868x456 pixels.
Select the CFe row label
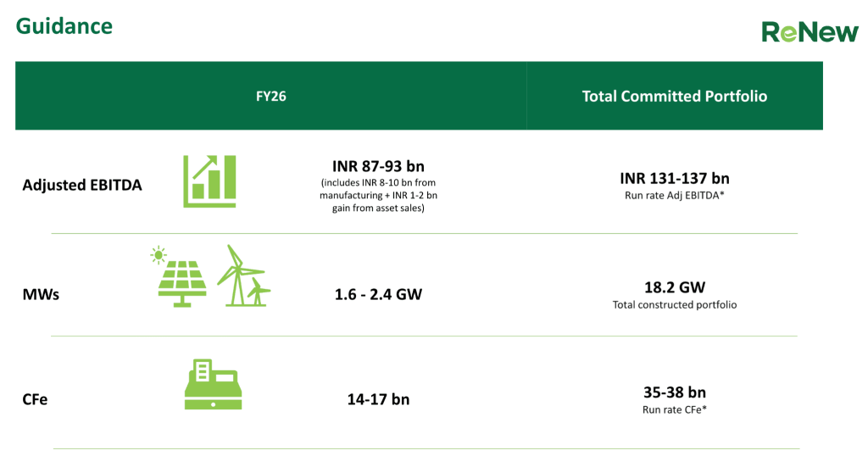pyautogui.click(x=35, y=399)
